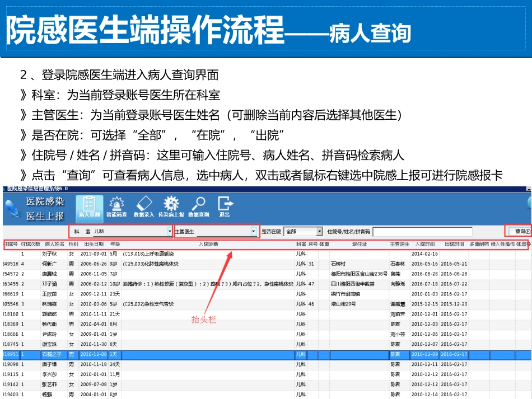Viewport: 532px width, 399px height.
Task: Click the 查询 button
Action: (519, 231)
